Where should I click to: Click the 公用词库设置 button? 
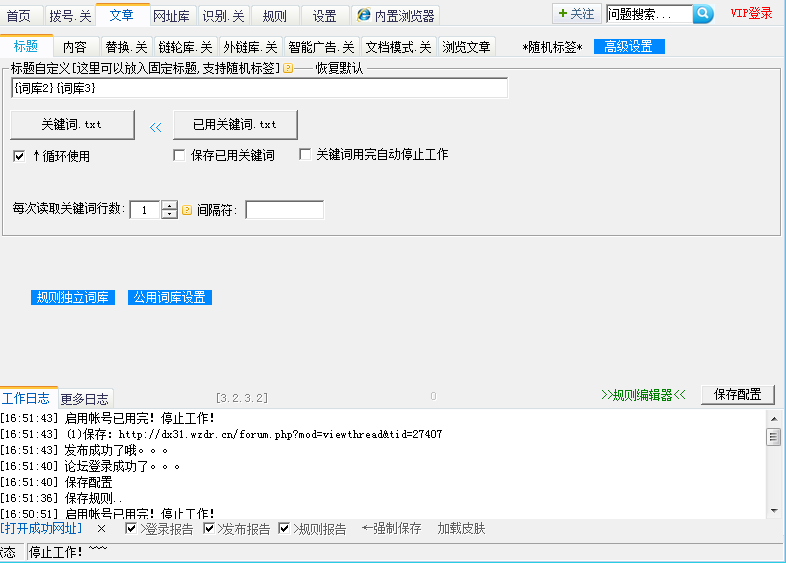pos(169,297)
